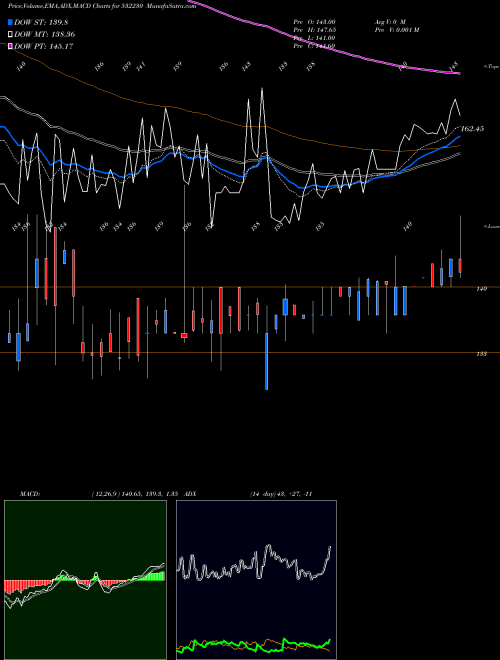Viewport: 500px width, 660px height.
Task: Open the ADX chart panel
Action: click(256, 580)
